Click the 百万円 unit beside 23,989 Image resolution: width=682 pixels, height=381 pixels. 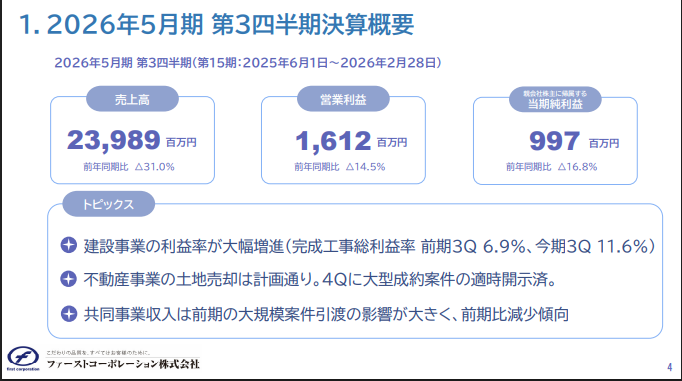coord(181,142)
